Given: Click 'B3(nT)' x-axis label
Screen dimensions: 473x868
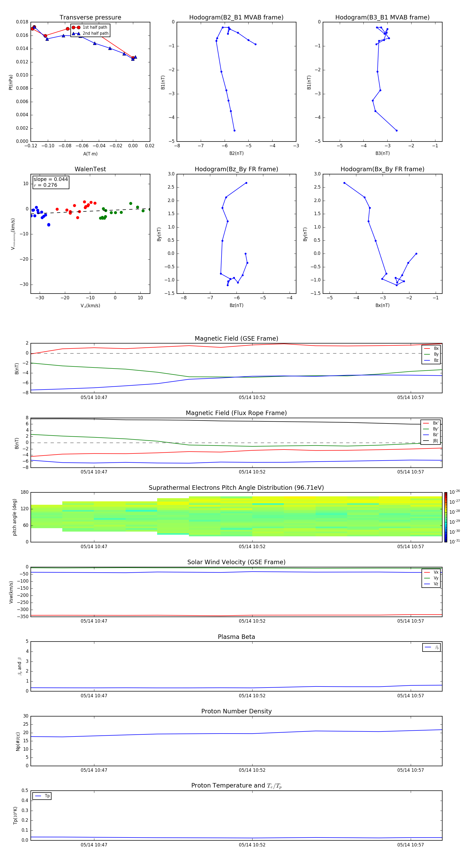Looking at the screenshot, I should click(382, 153).
